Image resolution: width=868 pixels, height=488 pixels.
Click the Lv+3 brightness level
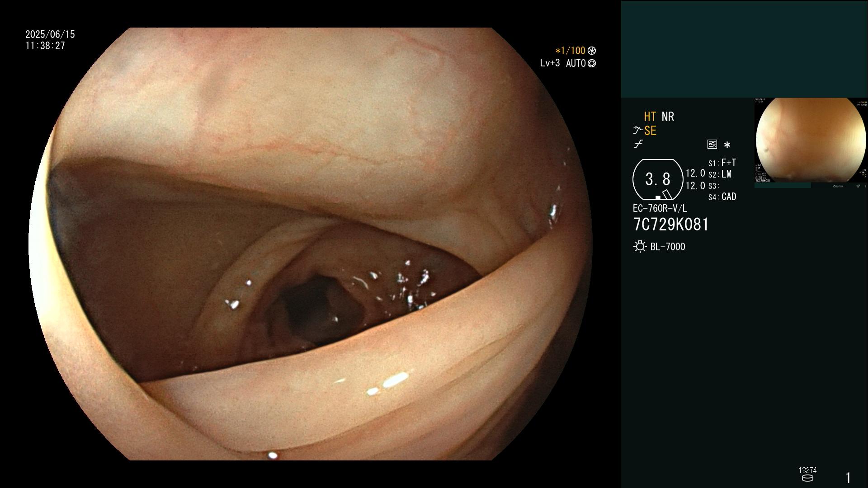pos(550,63)
